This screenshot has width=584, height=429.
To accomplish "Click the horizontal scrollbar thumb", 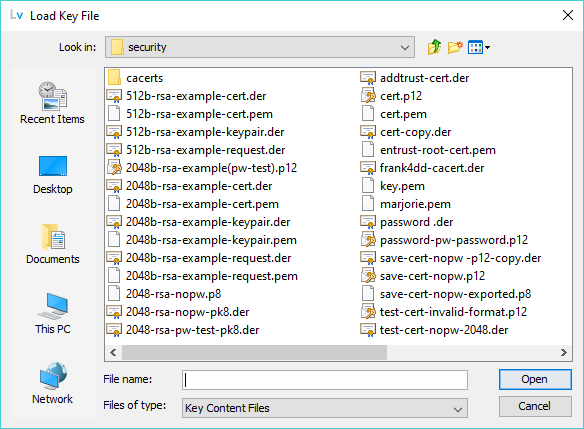I will coord(254,352).
